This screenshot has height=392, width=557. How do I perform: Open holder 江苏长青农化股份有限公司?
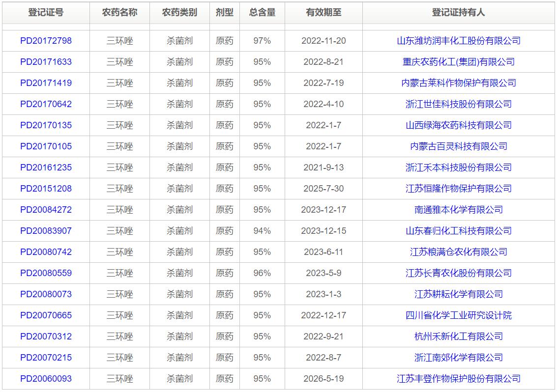458,273
